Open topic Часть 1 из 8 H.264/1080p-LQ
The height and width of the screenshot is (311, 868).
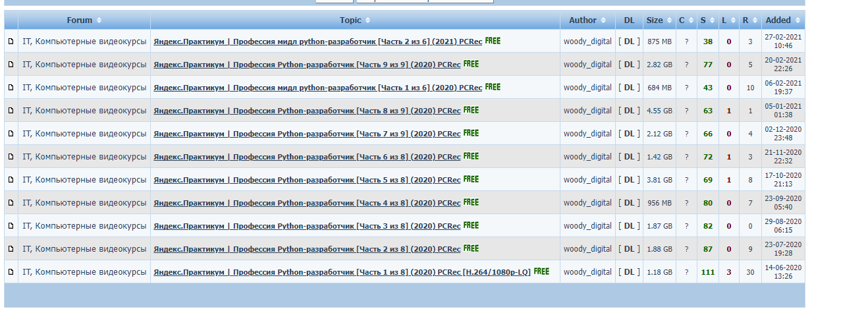(342, 272)
